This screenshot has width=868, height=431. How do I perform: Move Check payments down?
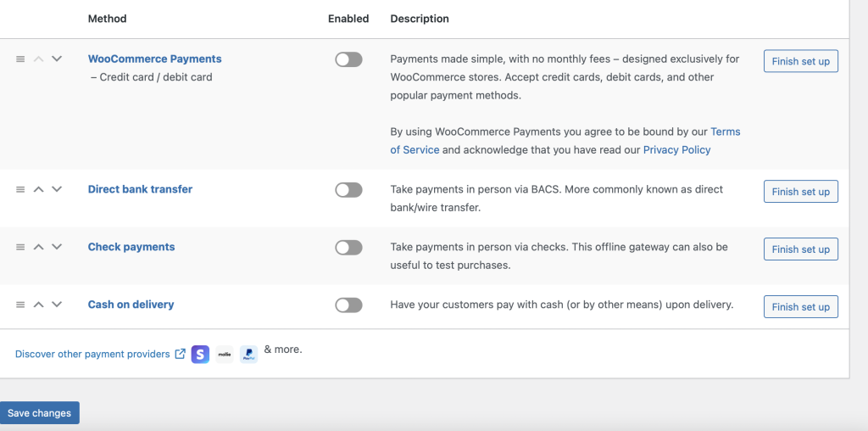tap(57, 247)
